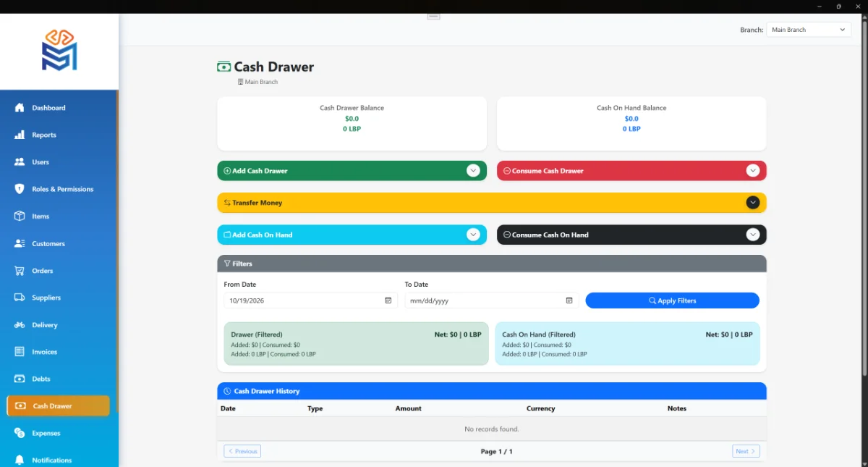This screenshot has height=467, width=868.
Task: Open Orders via the shopping cart icon
Action: (20, 271)
